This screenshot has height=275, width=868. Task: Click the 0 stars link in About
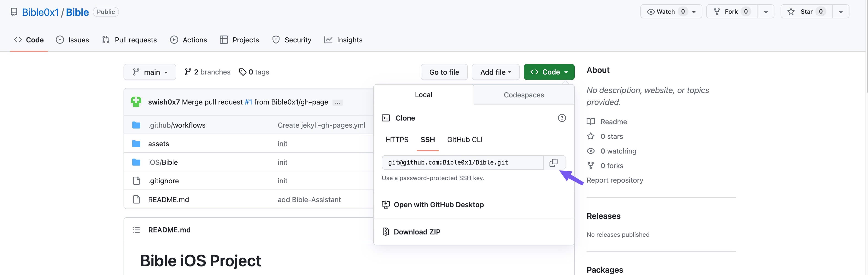(x=612, y=136)
